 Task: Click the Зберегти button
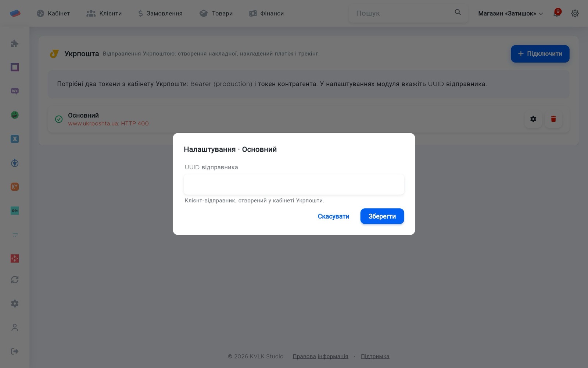(382, 216)
